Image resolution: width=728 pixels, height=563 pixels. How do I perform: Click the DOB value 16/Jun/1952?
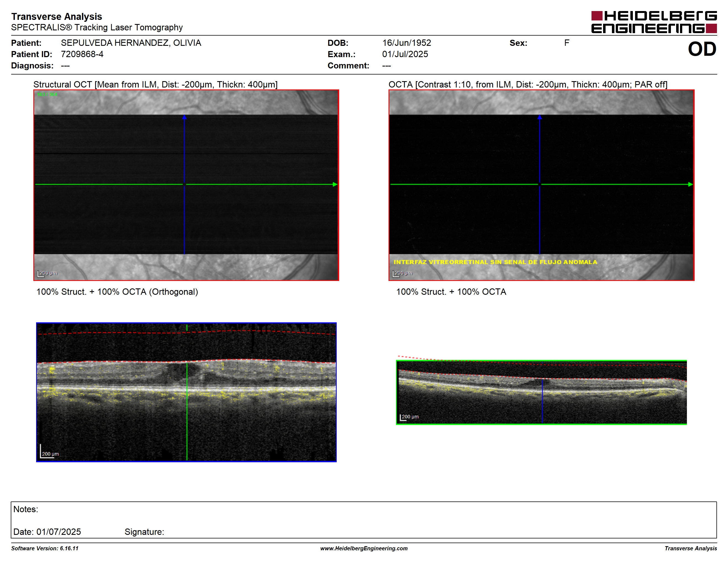[406, 43]
